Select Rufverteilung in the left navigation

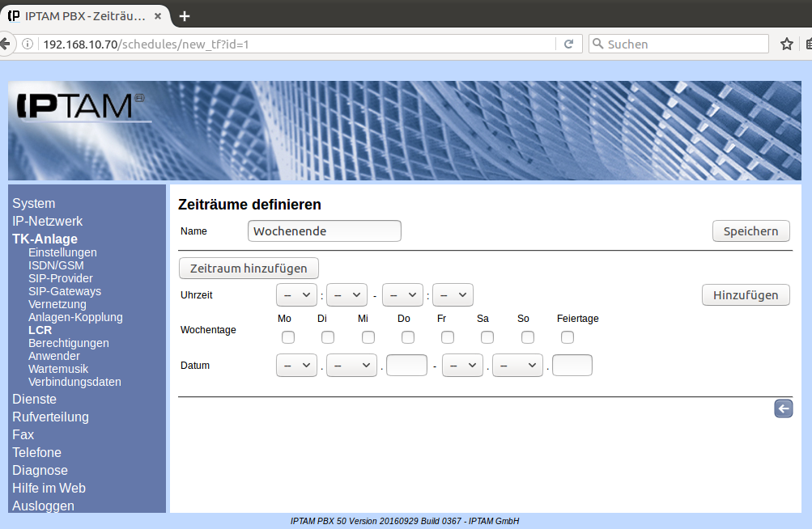[x=50, y=417]
